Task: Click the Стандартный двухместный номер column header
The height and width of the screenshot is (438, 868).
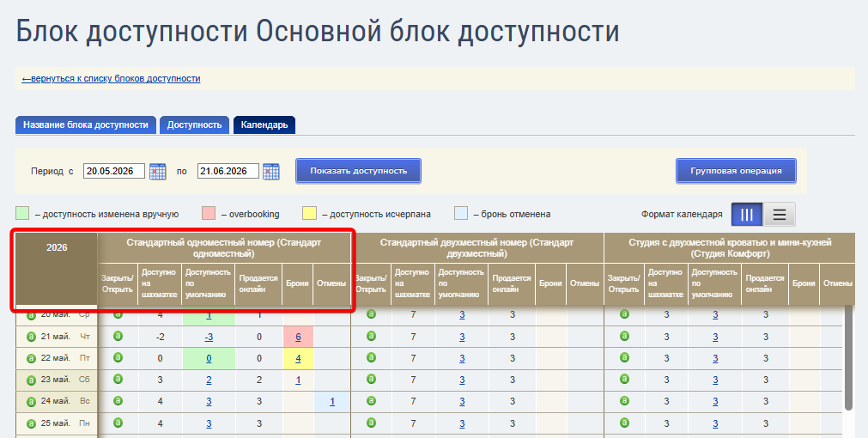Action: [476, 248]
